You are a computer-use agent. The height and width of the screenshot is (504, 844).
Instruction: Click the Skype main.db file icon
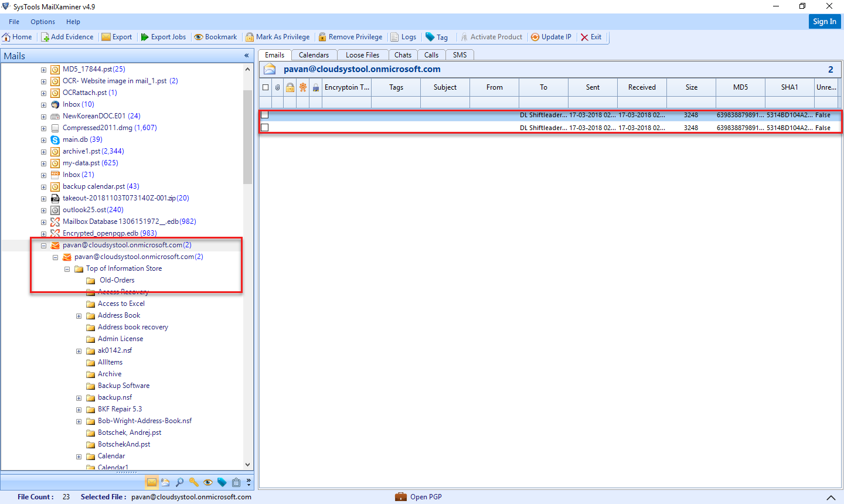click(x=55, y=139)
